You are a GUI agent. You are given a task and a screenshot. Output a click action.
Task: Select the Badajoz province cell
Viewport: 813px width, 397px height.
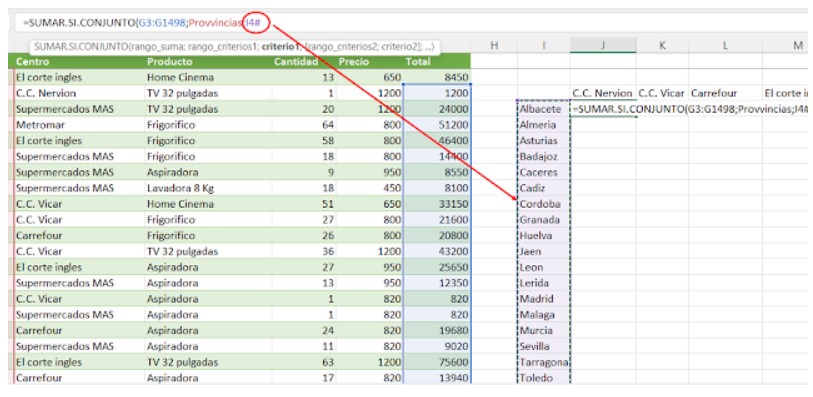[x=543, y=157]
